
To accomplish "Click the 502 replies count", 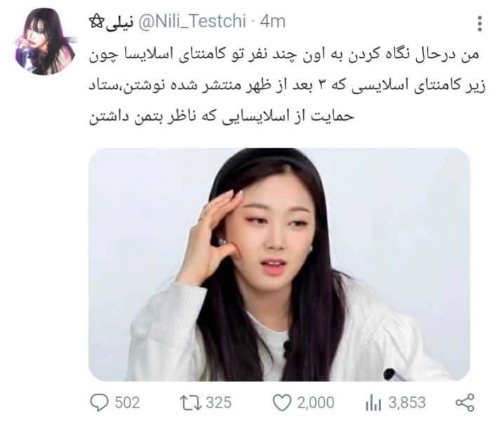I will tap(127, 403).
